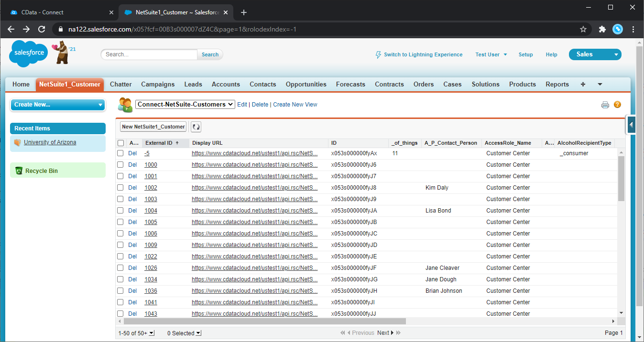The image size is (644, 342).
Task: Close the CData - Connect tab
Action: pos(111,12)
